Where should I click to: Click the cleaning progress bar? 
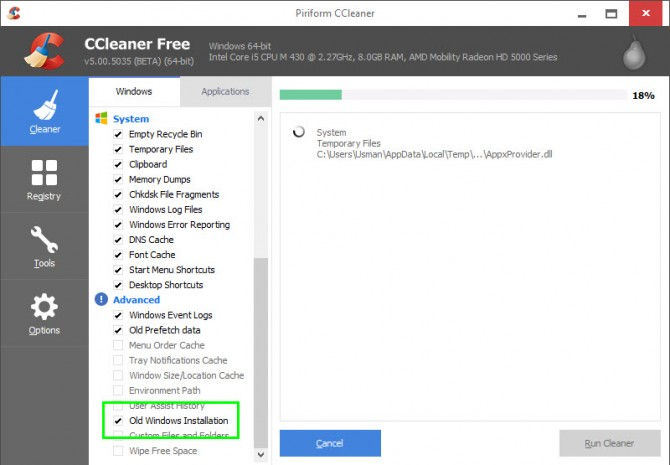[453, 94]
